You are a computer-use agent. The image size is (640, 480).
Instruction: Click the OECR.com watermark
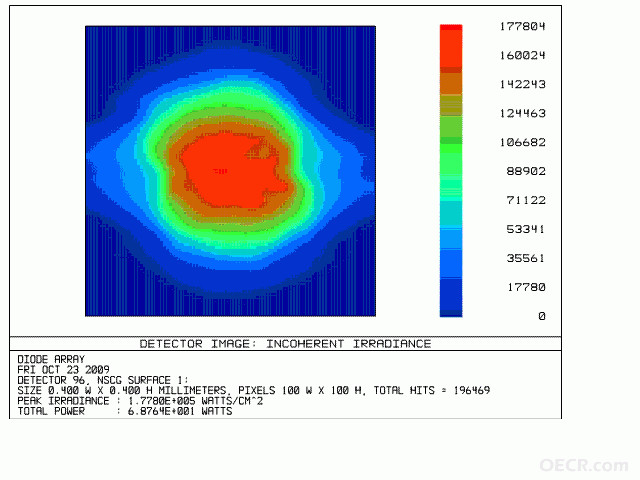tap(584, 465)
